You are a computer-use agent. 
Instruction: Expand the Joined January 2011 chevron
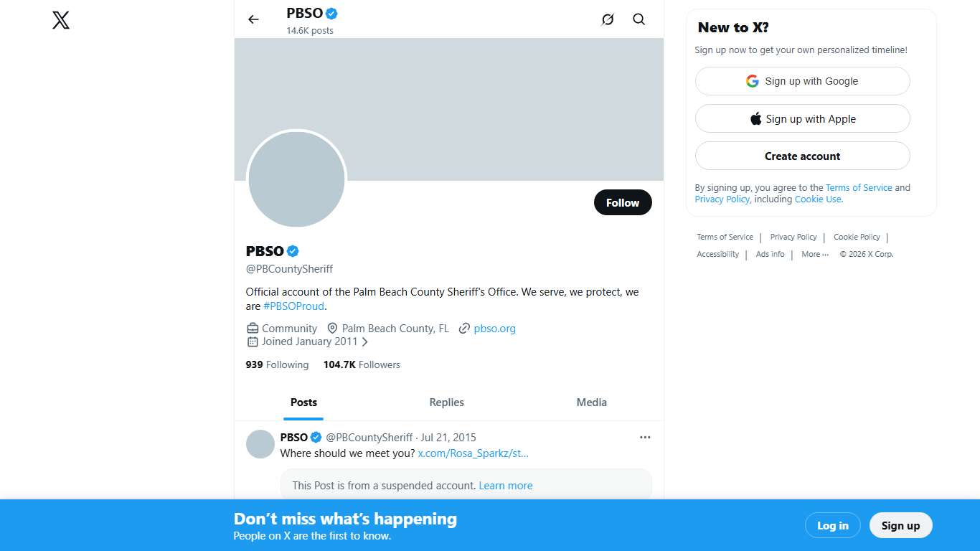364,342
